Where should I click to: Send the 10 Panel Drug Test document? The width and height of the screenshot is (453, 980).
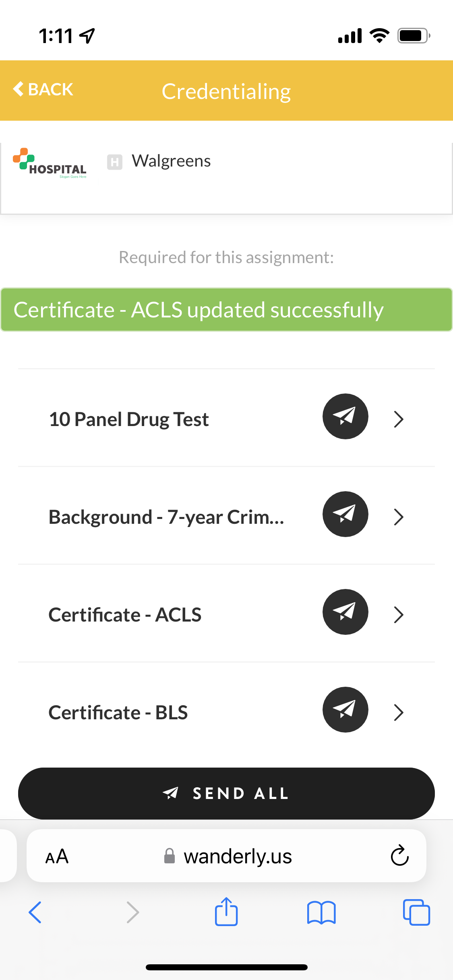coord(345,416)
